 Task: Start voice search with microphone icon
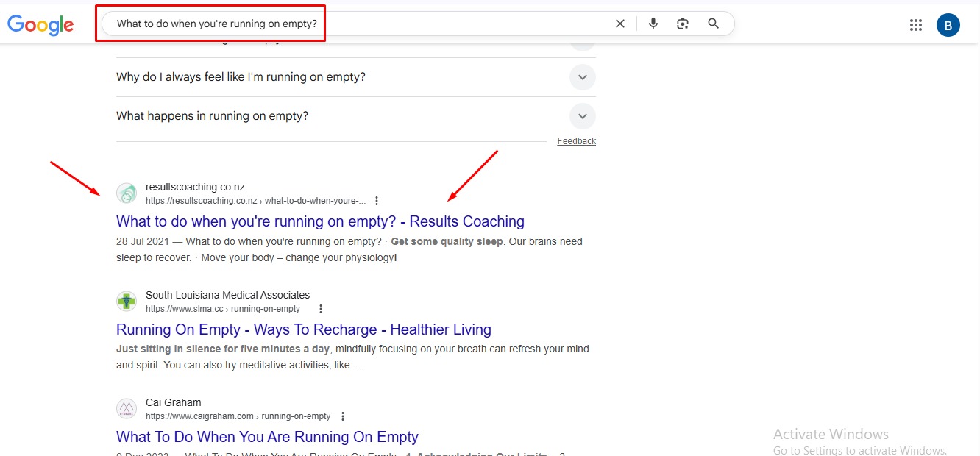tap(653, 24)
